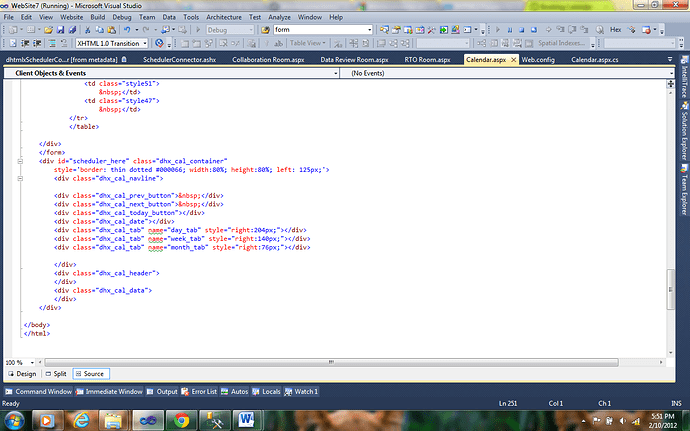Open Team Explorer side panel
This screenshot has height=431, width=690.
point(684,190)
